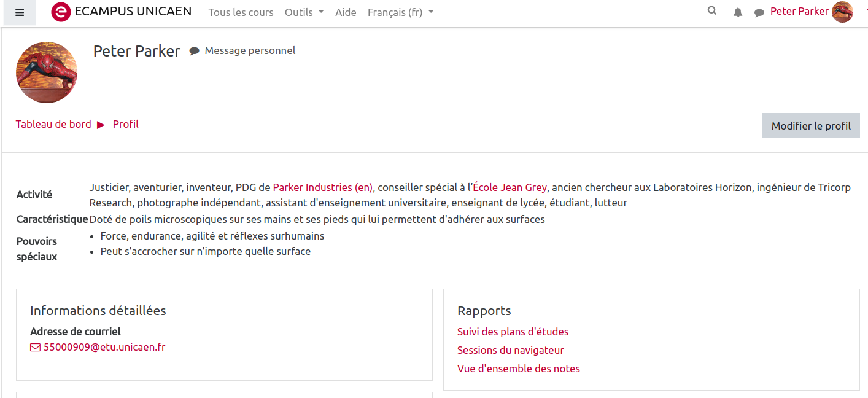Click the Spider-Man avatar in top bar

(x=842, y=12)
